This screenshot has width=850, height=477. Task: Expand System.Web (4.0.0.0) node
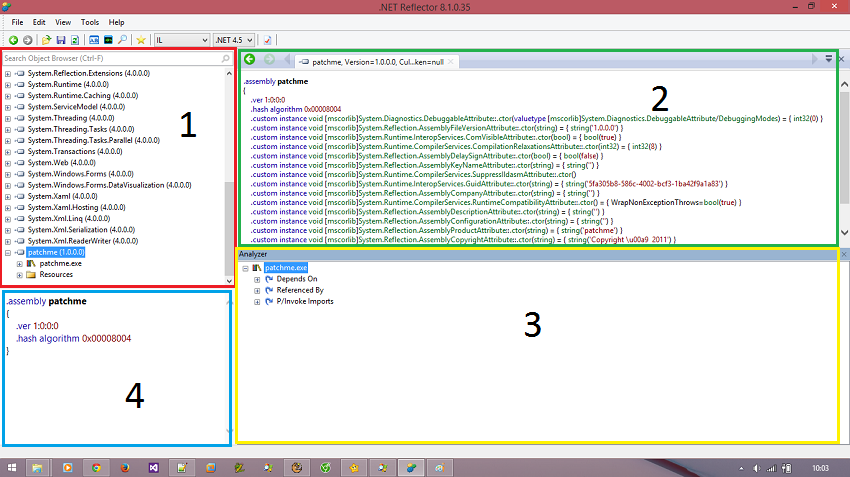pos(8,163)
